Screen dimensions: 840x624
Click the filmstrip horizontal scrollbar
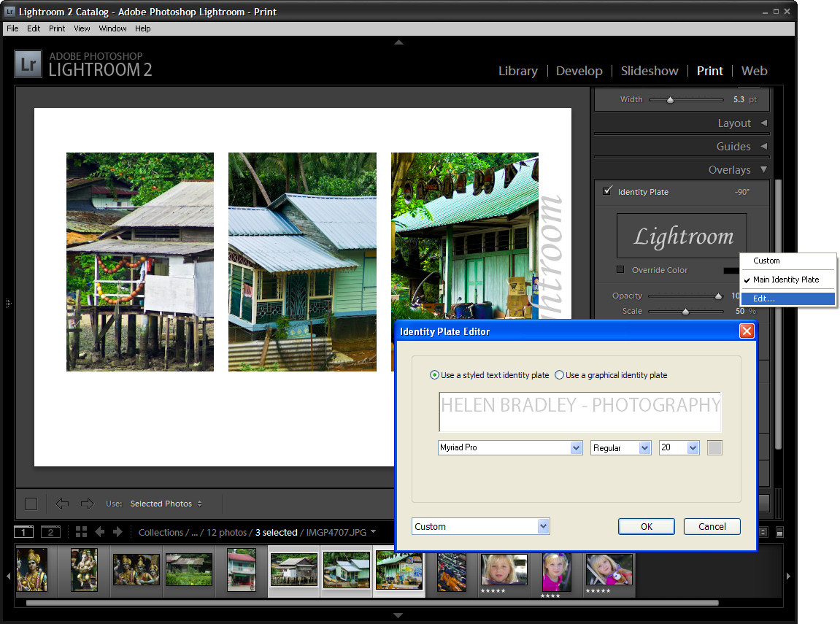pos(371,603)
